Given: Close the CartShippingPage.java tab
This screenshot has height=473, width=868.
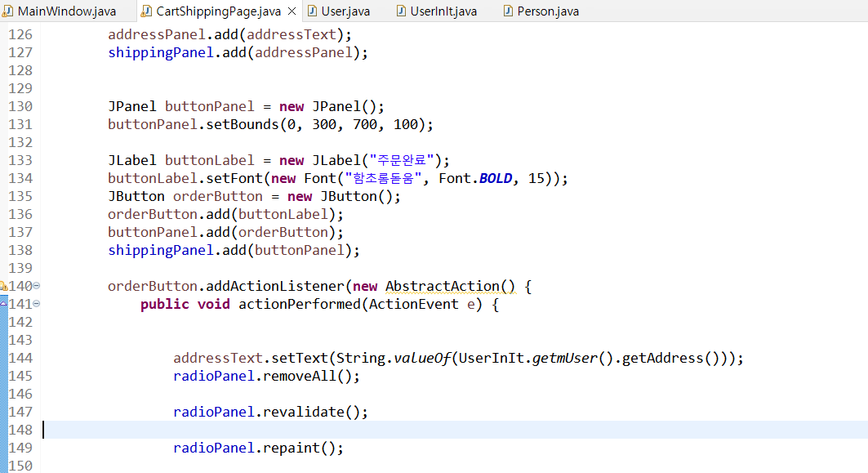Looking at the screenshot, I should click(292, 11).
